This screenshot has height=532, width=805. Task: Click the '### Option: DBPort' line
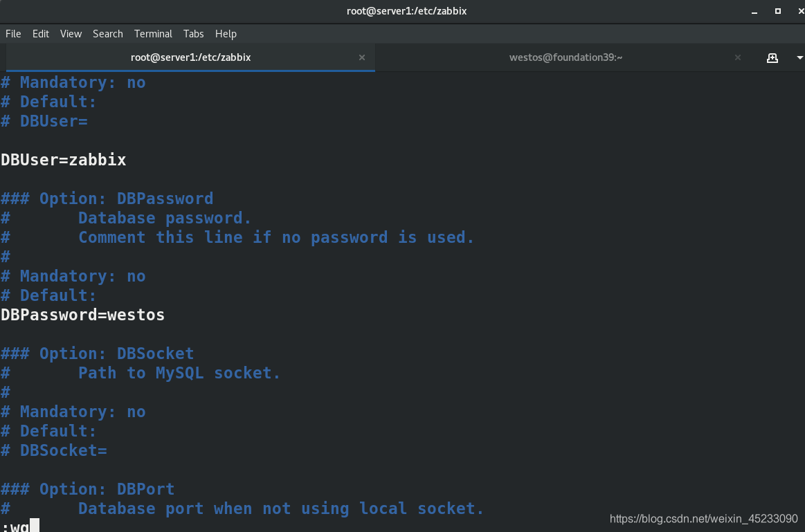(x=87, y=489)
